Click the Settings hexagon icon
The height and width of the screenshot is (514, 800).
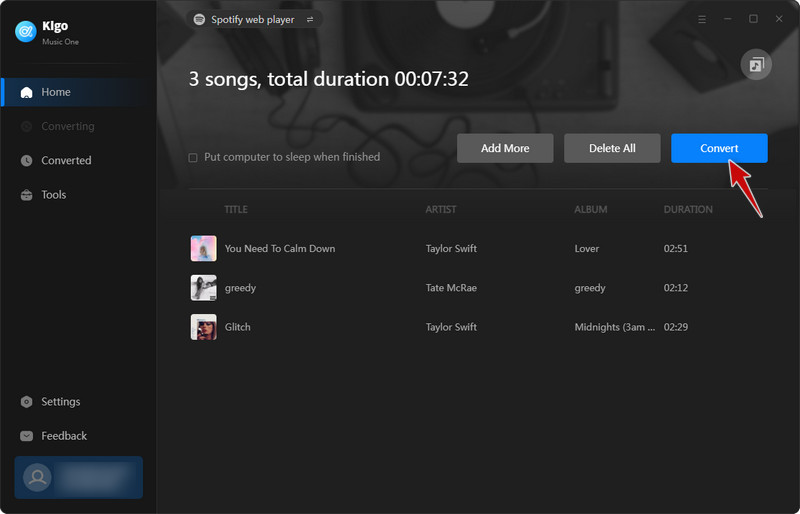point(27,402)
